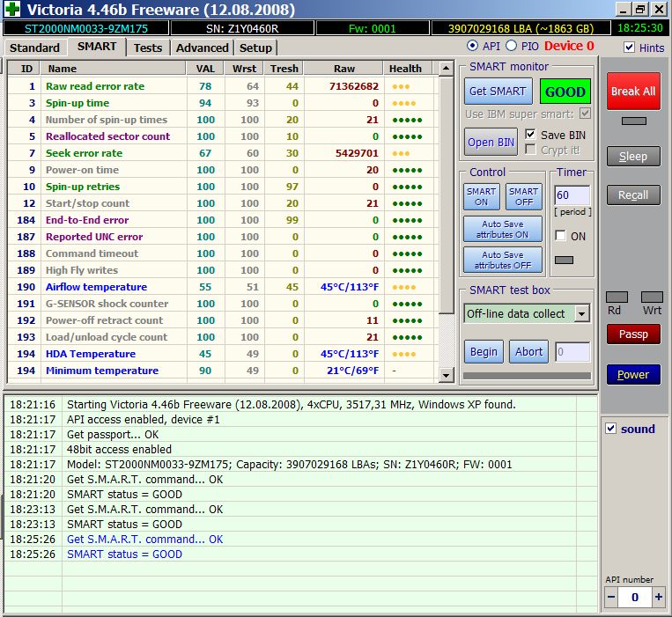Click the Tresh column header
This screenshot has height=617, width=672.
pos(284,69)
